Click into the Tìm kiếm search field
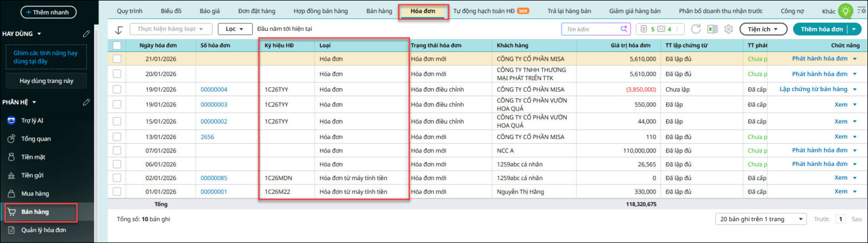The height and width of the screenshot is (243, 868). (x=592, y=29)
